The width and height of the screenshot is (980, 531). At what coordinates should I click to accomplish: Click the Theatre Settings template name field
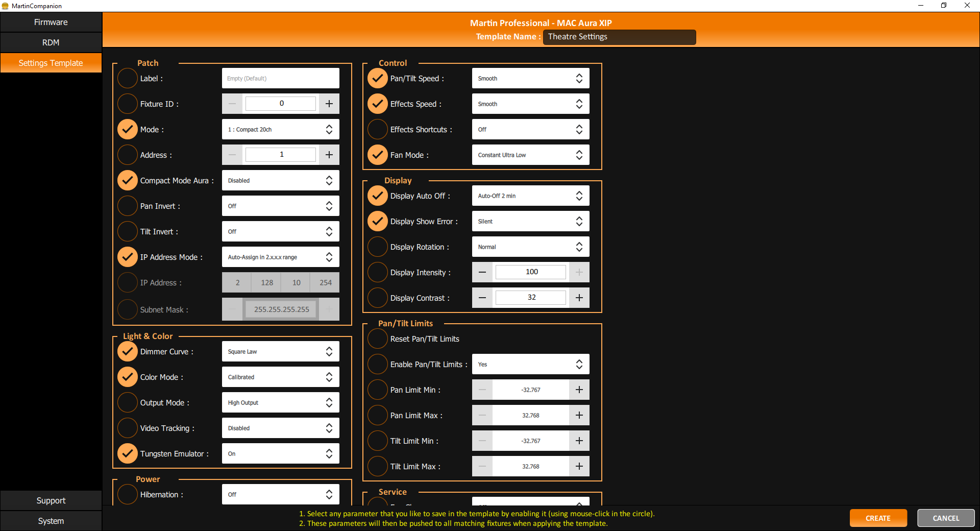[x=619, y=37]
